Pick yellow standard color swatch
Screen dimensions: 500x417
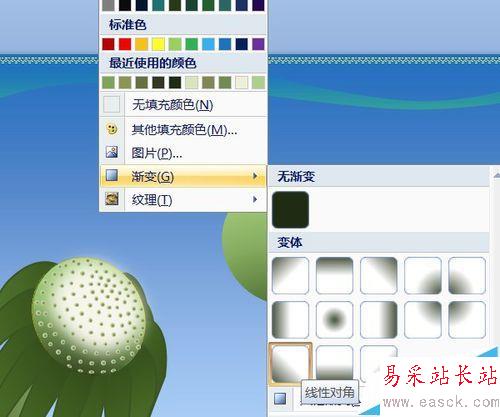tap(158, 44)
